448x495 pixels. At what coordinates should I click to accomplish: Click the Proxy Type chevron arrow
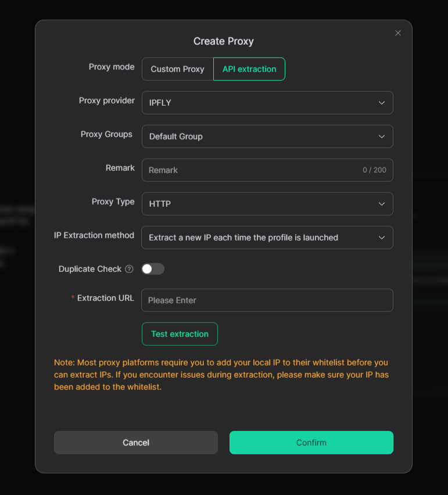click(x=382, y=204)
